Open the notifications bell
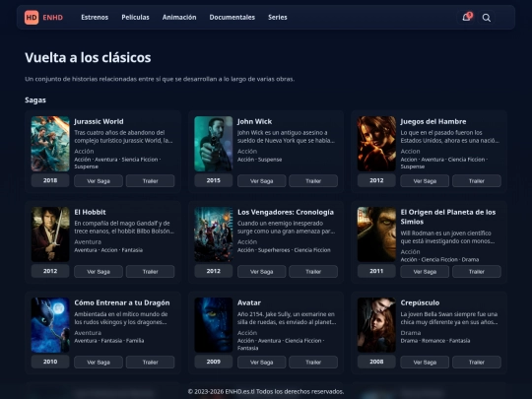The width and height of the screenshot is (532, 399). tap(467, 18)
